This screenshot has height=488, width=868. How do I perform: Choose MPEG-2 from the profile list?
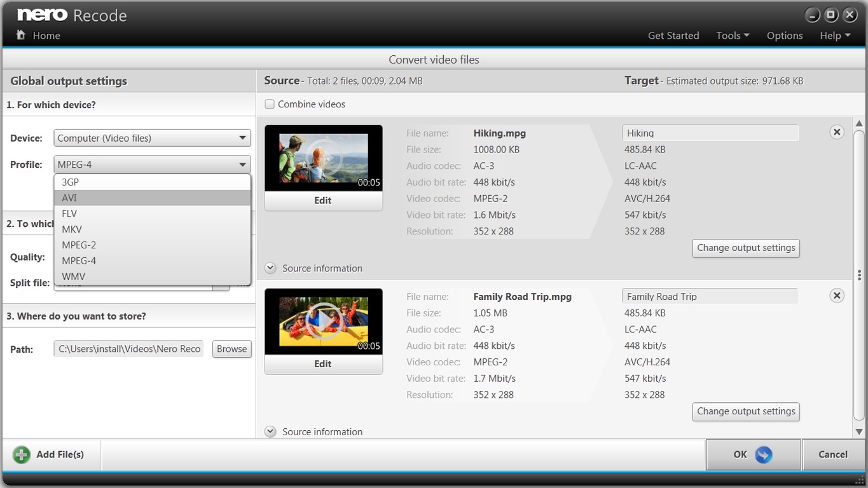pos(153,245)
